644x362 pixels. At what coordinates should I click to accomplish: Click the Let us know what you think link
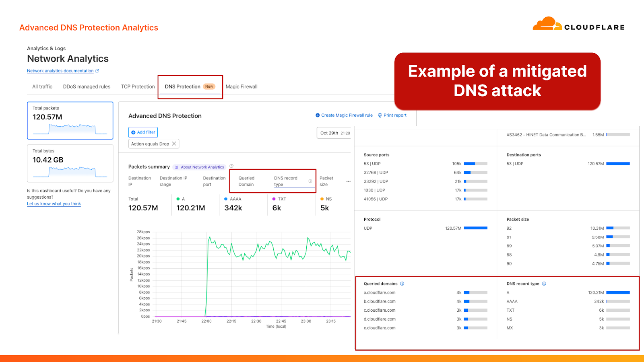[x=54, y=204]
